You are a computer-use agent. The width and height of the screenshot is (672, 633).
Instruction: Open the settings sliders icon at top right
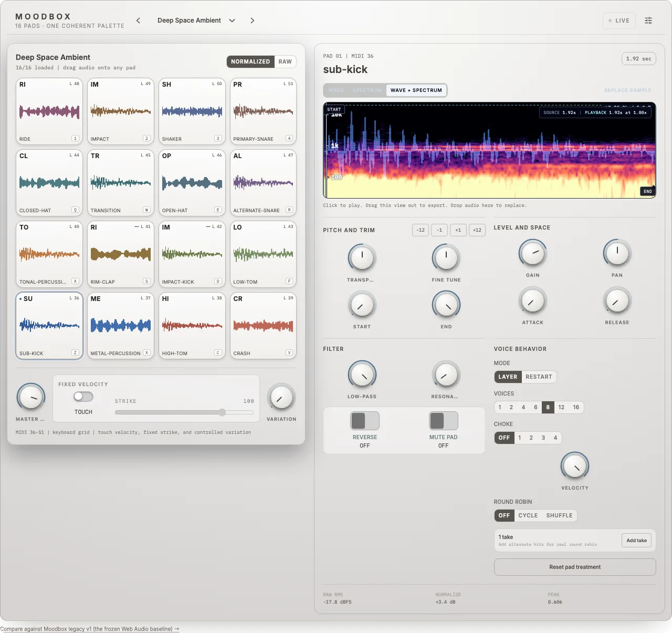tap(648, 20)
